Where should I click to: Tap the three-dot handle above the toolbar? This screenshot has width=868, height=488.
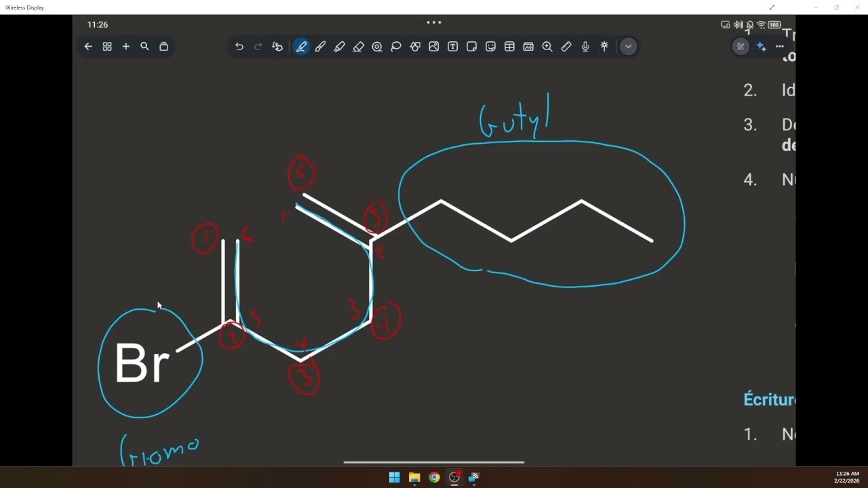click(434, 22)
